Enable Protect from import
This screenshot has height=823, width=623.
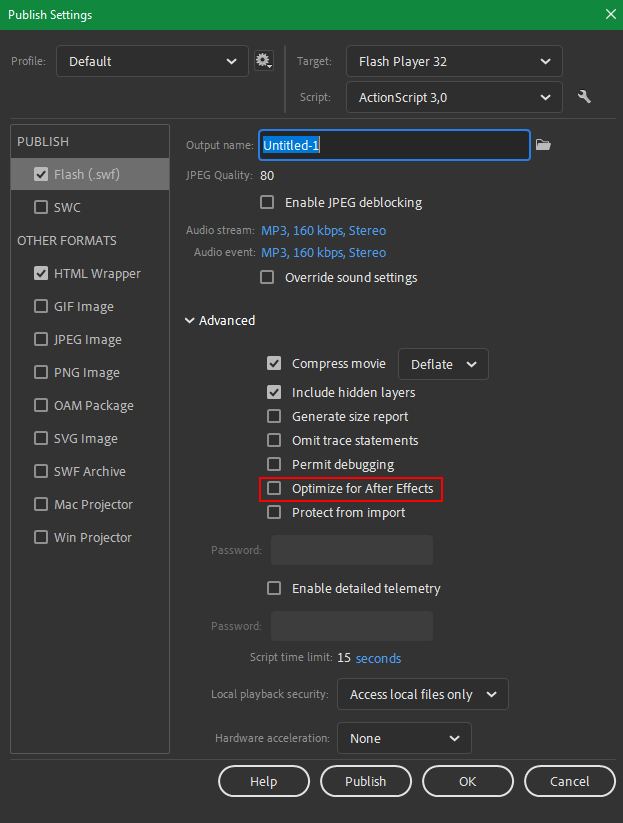click(x=273, y=512)
